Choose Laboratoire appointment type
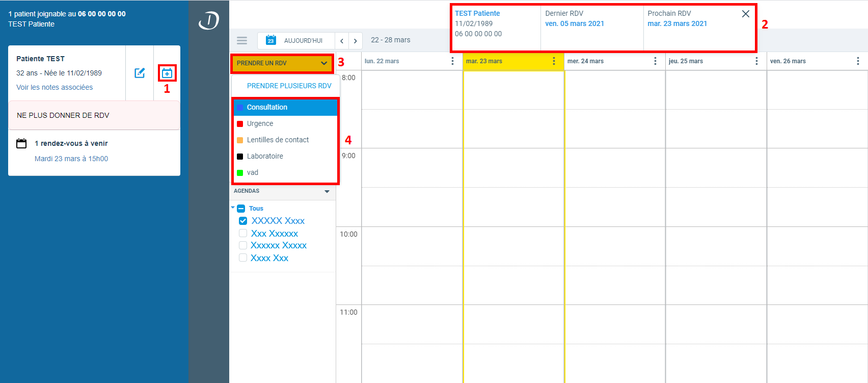This screenshot has height=383, width=868. click(285, 156)
